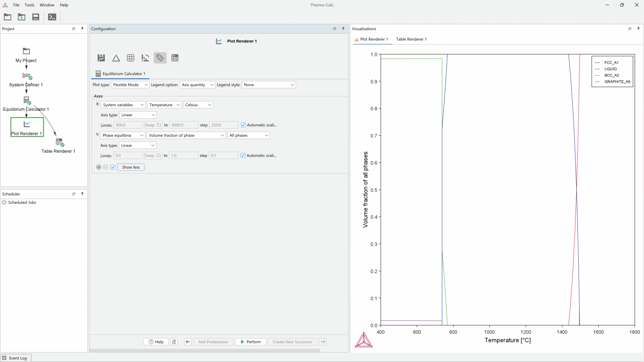The width and height of the screenshot is (644, 362).
Task: Open the File menu
Action: tap(16, 5)
